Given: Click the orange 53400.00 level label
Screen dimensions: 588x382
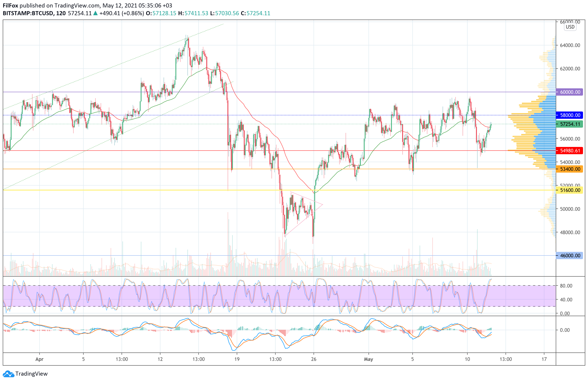Looking at the screenshot, I should pos(569,169).
